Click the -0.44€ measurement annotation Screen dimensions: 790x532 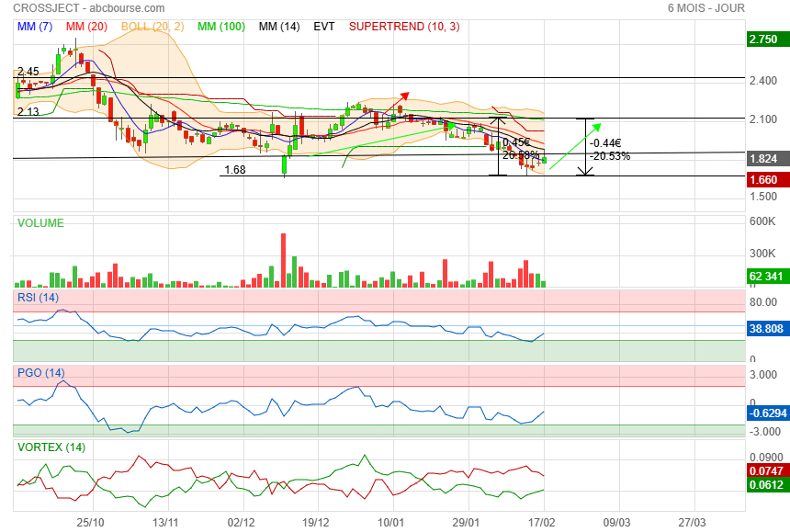605,143
